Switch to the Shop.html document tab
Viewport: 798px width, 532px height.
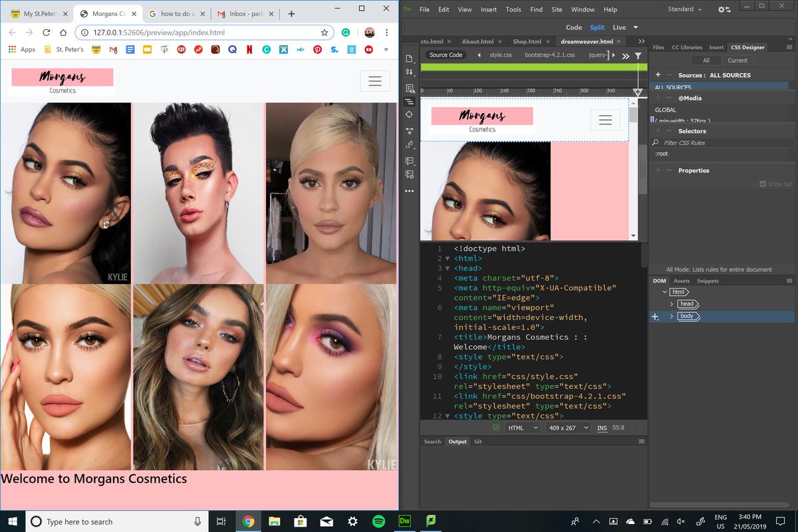[x=527, y=41]
